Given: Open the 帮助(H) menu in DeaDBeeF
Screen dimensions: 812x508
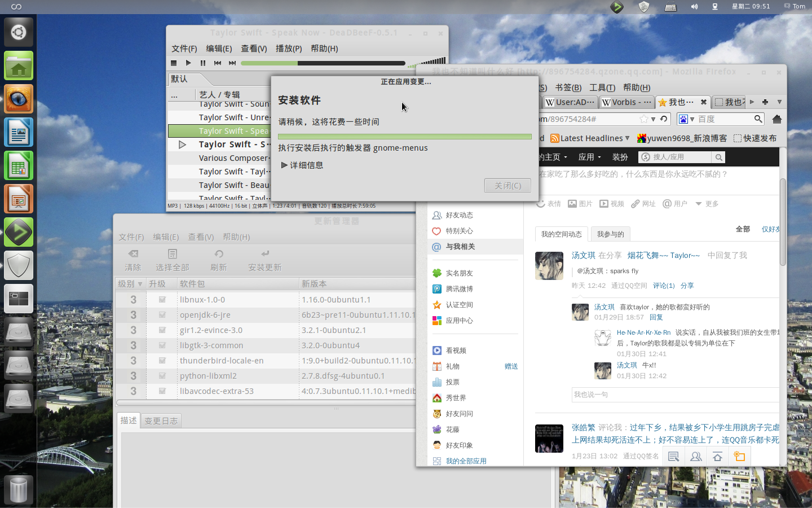Looking at the screenshot, I should pyautogui.click(x=324, y=49).
